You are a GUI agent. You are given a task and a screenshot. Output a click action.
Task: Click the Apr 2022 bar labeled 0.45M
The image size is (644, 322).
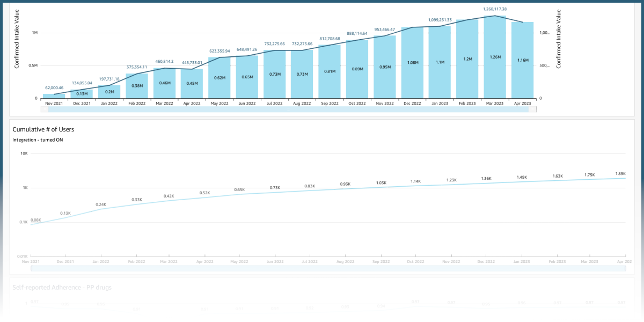(192, 84)
